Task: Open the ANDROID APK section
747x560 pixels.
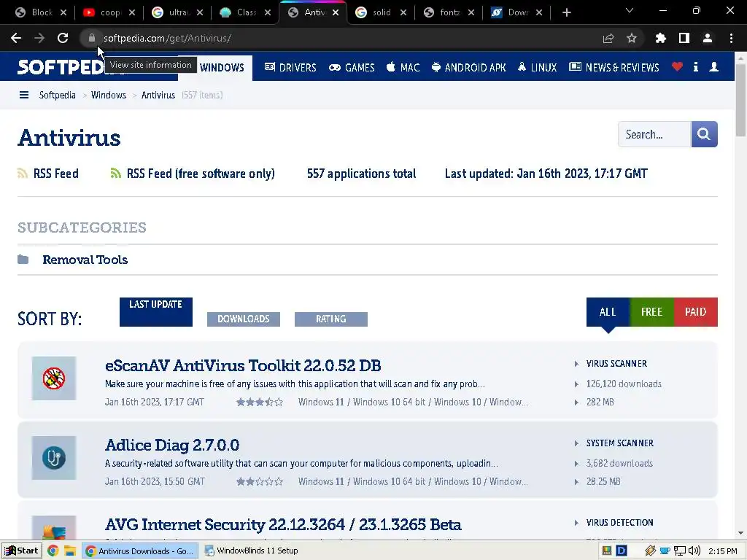Action: tap(468, 67)
